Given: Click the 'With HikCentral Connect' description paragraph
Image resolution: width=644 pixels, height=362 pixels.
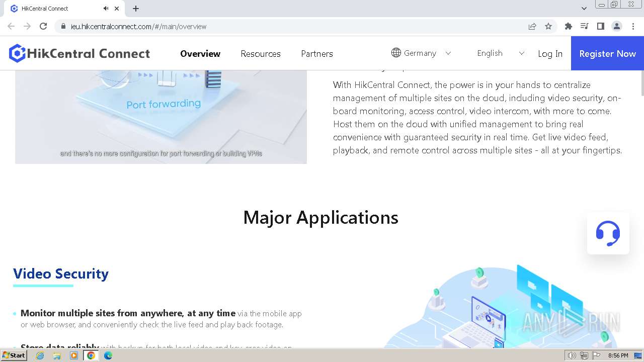Looking at the screenshot, I should coord(478,118).
